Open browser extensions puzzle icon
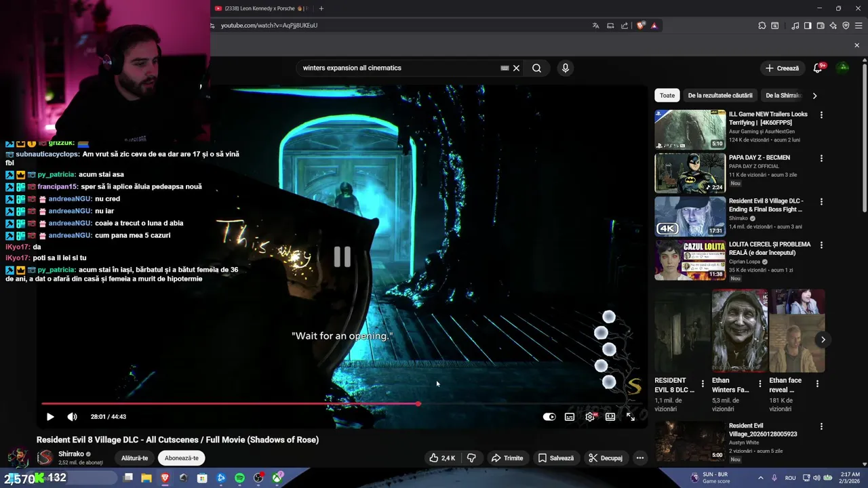This screenshot has width=868, height=488. pos(762,26)
